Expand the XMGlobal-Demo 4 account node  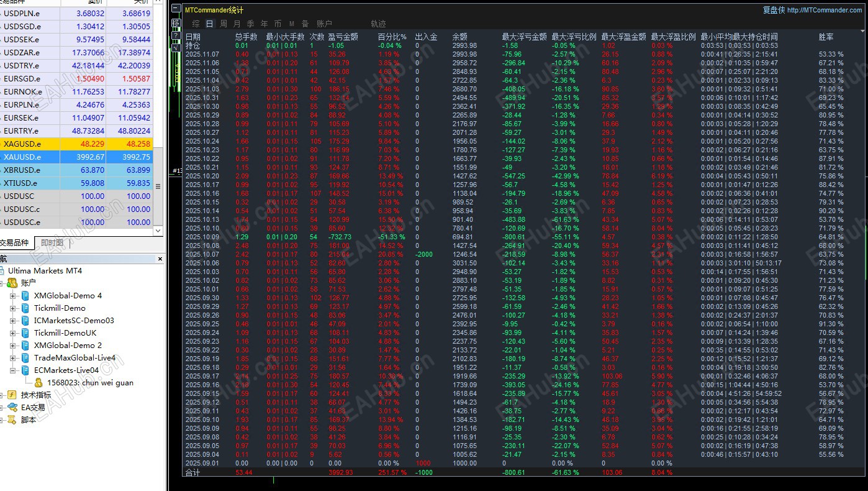[13, 296]
